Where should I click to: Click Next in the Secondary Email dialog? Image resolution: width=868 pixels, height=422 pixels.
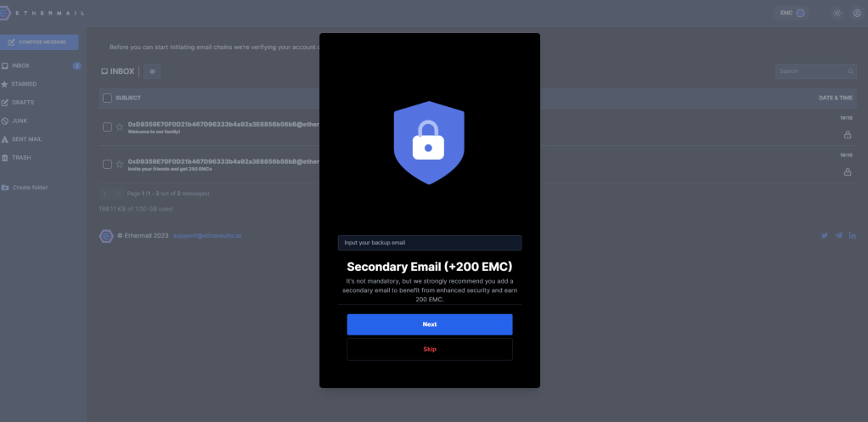pos(429,324)
